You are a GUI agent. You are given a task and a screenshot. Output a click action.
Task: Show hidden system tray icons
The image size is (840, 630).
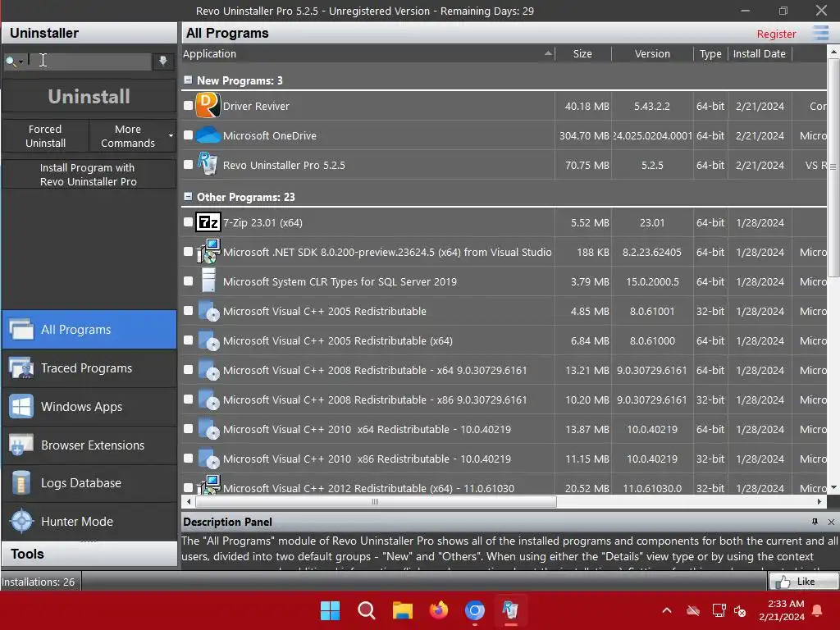point(667,610)
